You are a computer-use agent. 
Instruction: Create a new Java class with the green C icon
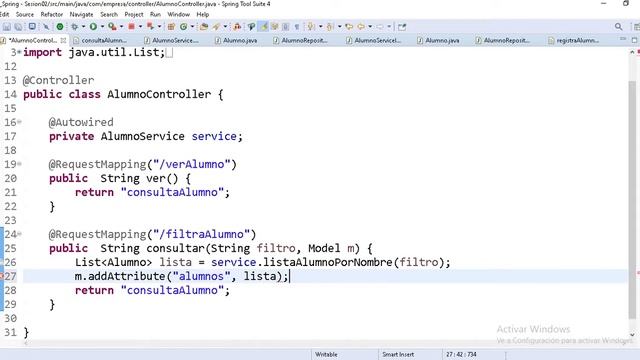tap(183, 27)
